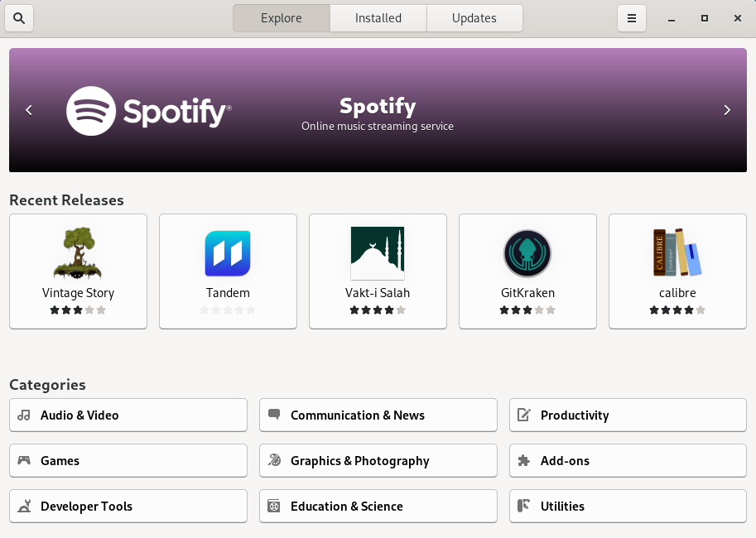This screenshot has width=756, height=538.
Task: Open the Audio & Video category
Action: coord(128,416)
